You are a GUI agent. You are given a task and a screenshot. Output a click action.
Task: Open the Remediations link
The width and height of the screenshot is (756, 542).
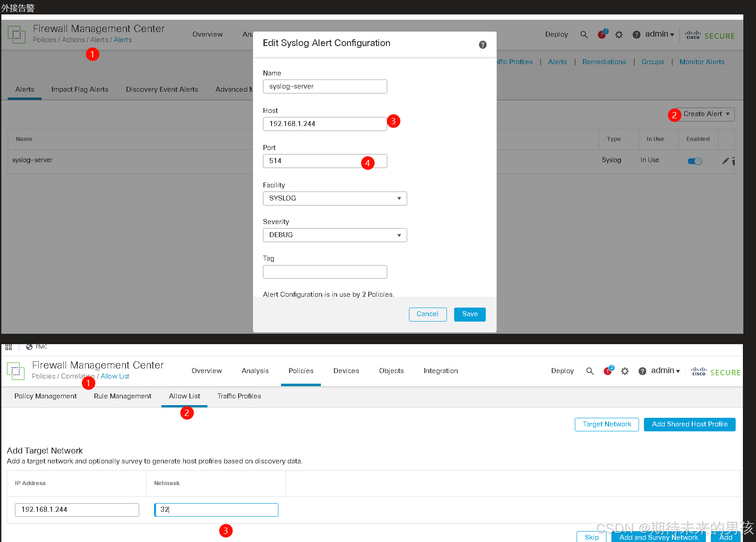pyautogui.click(x=604, y=62)
